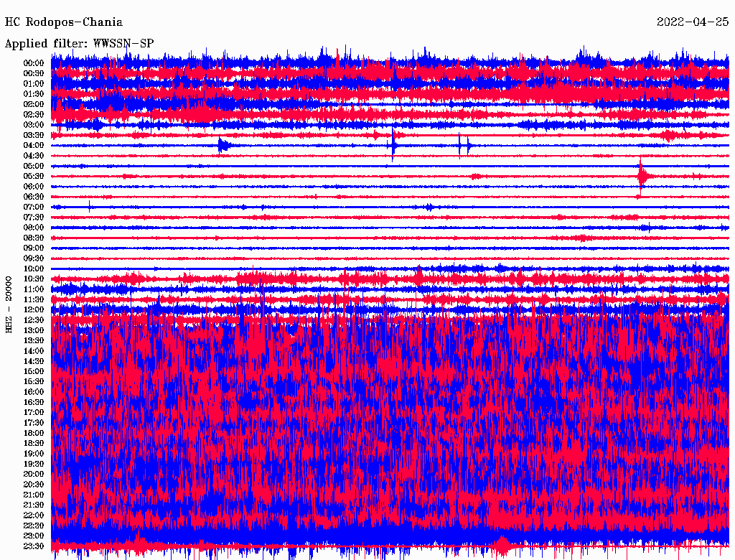
Task: Click the leftmost blue burst on 04:00 trace
Action: tap(223, 146)
